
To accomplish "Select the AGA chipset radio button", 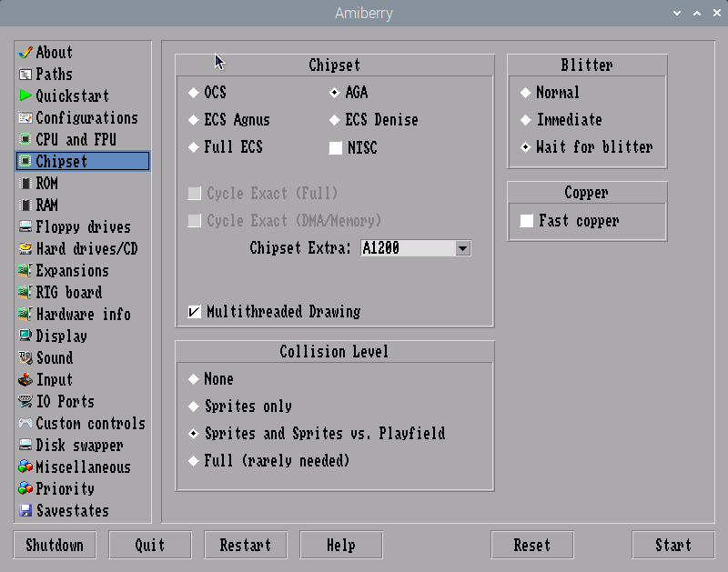I will [334, 93].
